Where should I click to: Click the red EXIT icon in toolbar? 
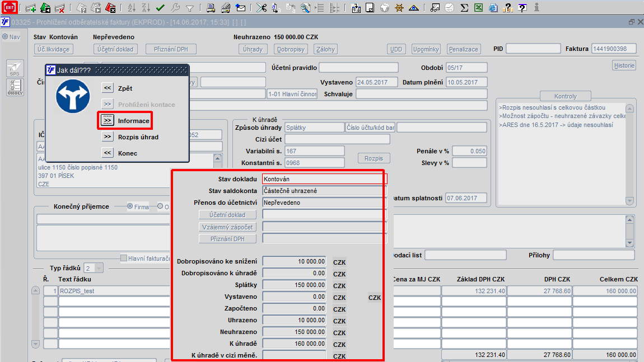pos(10,8)
